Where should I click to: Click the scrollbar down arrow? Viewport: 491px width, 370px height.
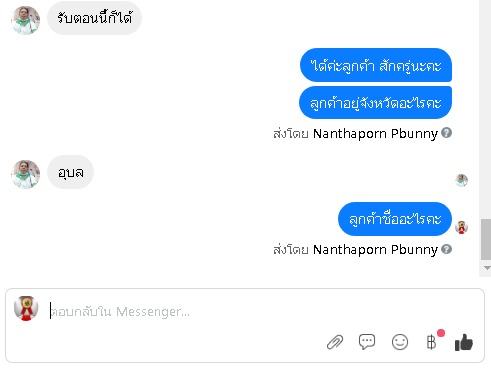pyautogui.click(x=487, y=268)
